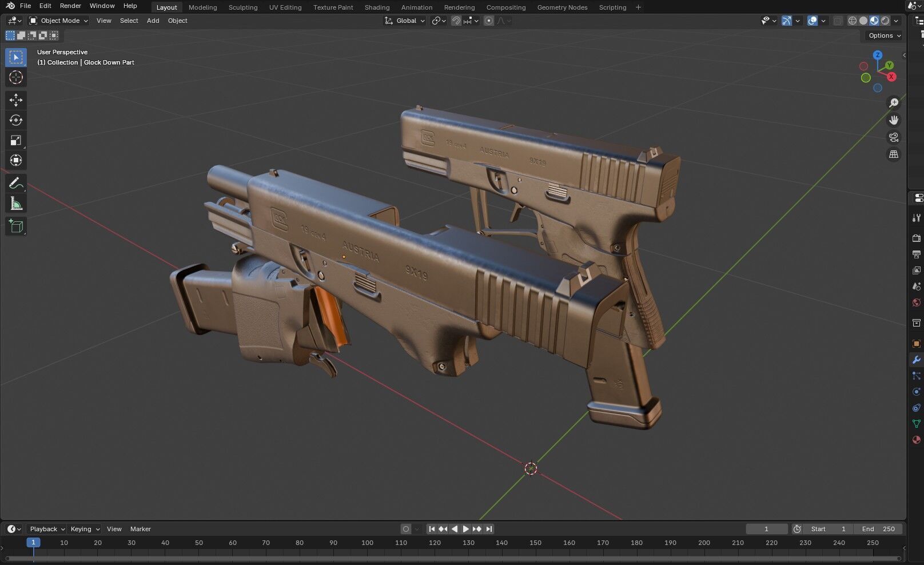Open World properties tab (red globe)

click(916, 303)
